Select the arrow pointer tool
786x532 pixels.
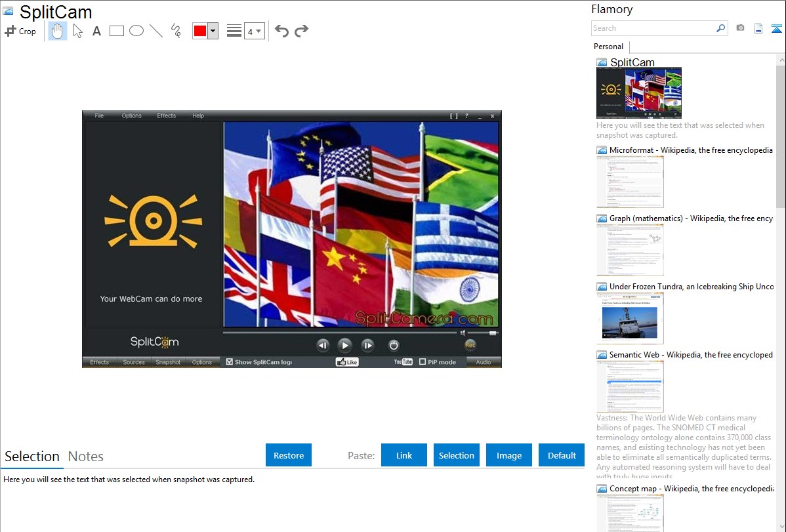click(77, 31)
